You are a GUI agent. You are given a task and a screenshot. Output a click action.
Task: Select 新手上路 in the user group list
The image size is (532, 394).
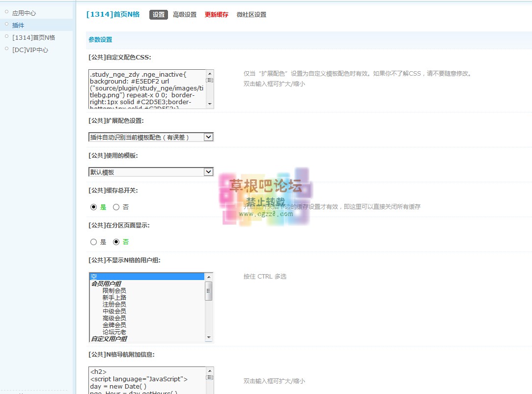tap(114, 297)
